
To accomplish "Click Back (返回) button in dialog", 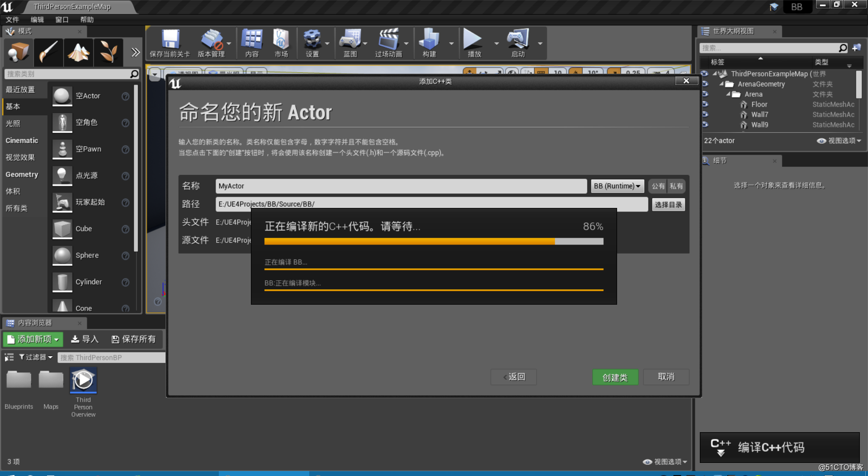I will pos(514,377).
